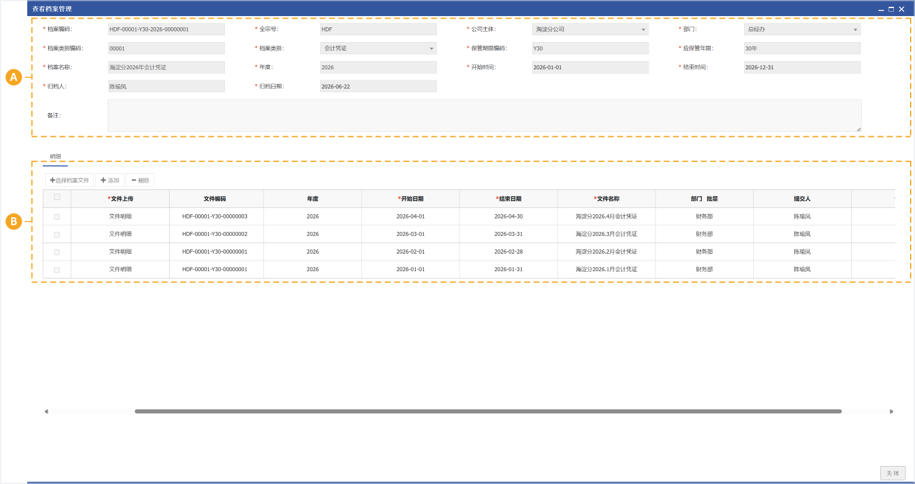915x484 pixels.
Task: Click the 全宗号 field containing HDF
Action: pos(378,29)
